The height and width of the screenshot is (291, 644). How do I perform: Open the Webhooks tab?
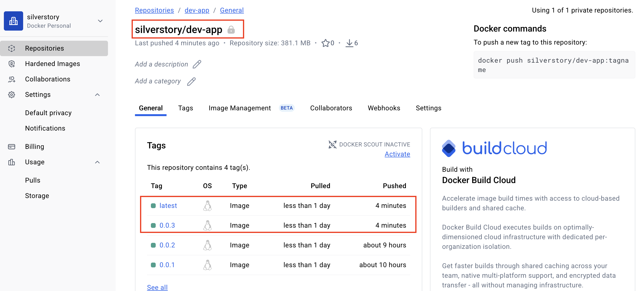[x=384, y=108]
